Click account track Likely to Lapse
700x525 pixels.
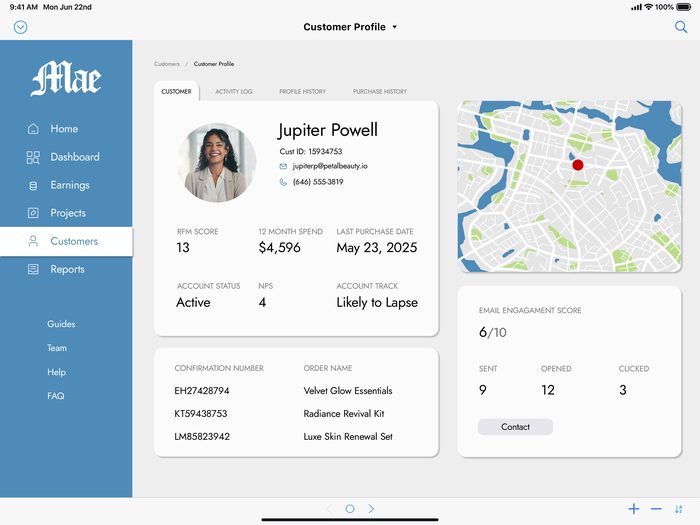click(x=377, y=302)
